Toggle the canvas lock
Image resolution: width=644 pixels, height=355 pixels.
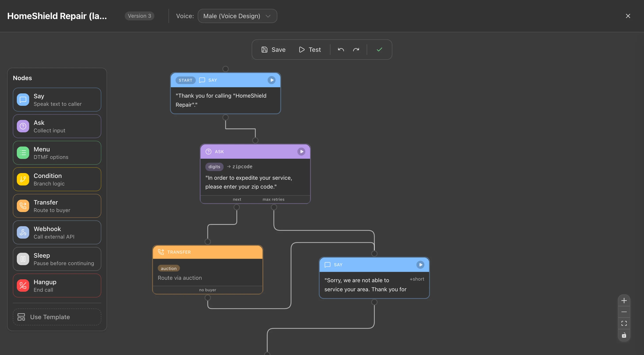(x=624, y=335)
